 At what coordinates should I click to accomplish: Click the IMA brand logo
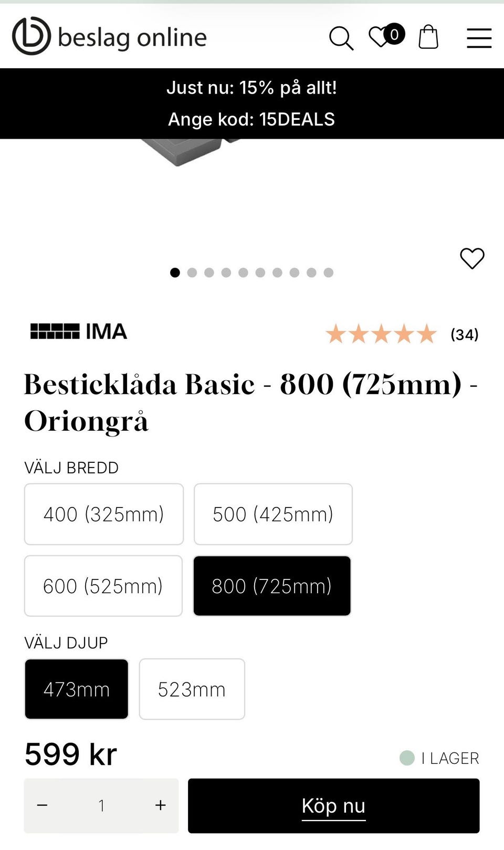(x=79, y=331)
